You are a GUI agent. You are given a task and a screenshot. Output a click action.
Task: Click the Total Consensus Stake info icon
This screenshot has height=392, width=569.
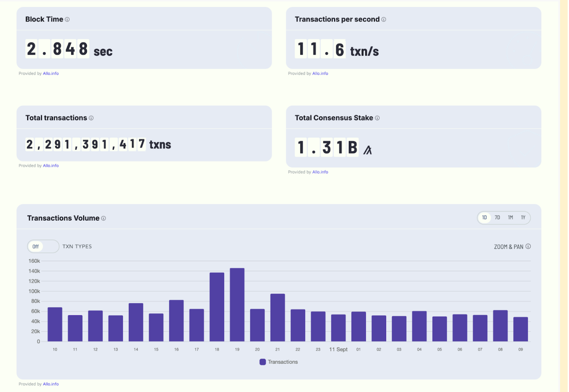tap(378, 118)
